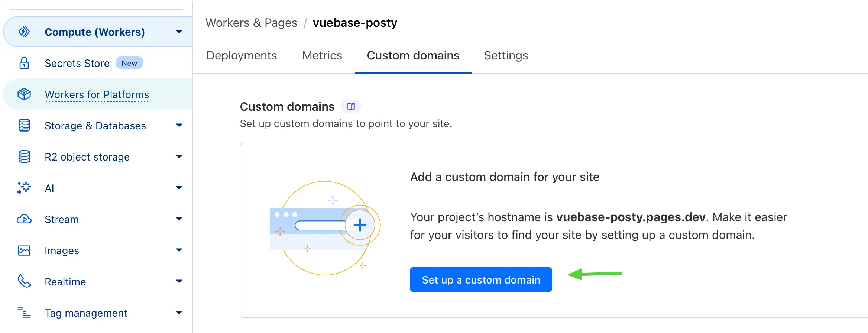Switch to the Metrics tab
The width and height of the screenshot is (868, 333).
322,55
